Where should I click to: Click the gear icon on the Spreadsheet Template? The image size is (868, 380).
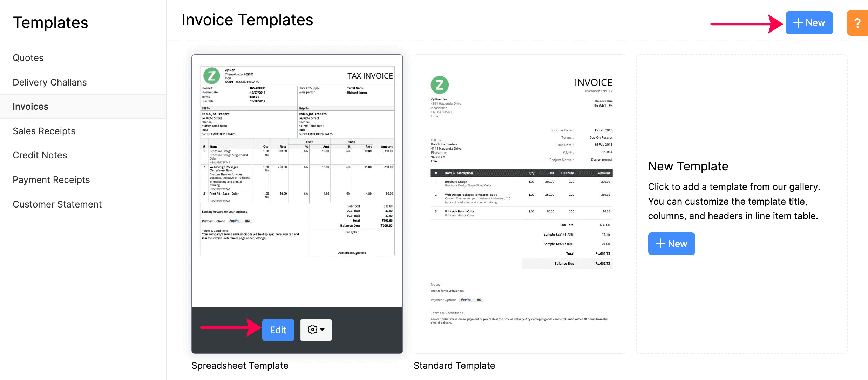coord(312,330)
